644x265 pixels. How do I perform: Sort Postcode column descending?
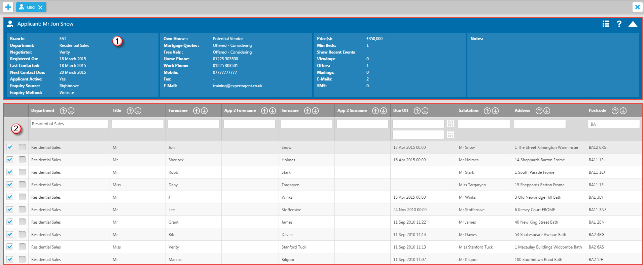coord(623,111)
